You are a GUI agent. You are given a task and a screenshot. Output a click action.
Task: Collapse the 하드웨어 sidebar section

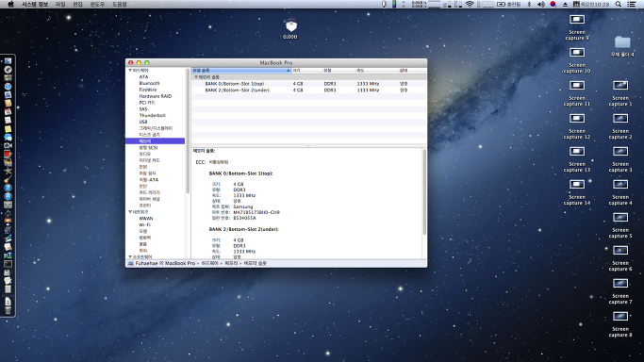coord(130,70)
